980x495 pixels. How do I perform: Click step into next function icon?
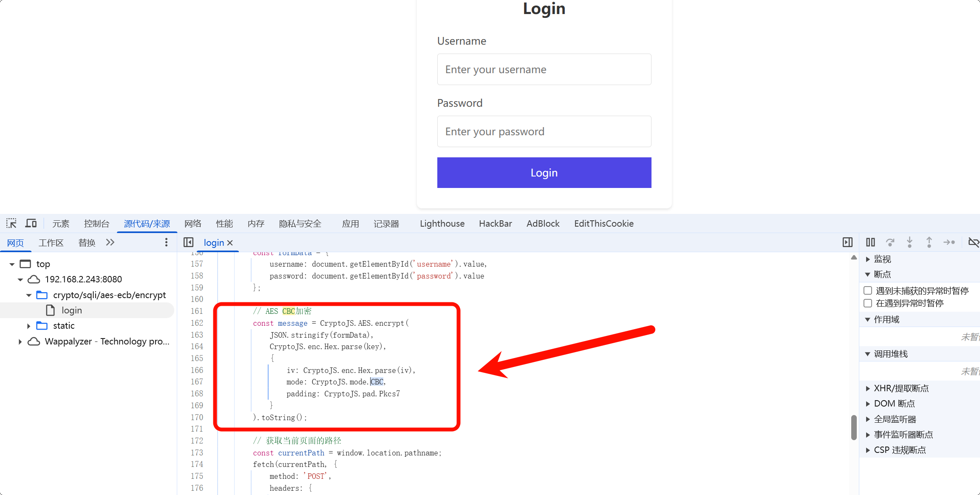pyautogui.click(x=909, y=242)
